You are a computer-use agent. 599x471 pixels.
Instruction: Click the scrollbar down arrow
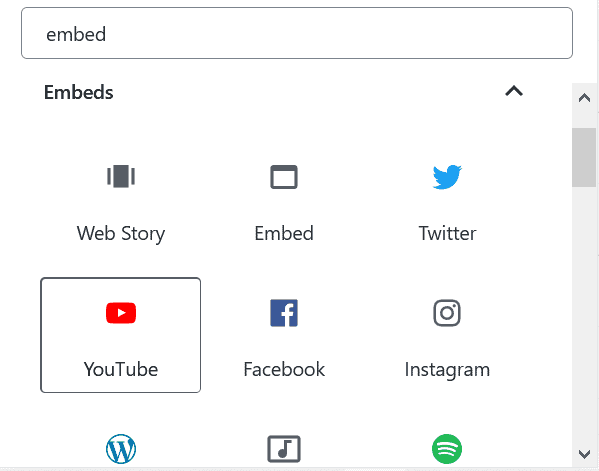click(x=584, y=454)
